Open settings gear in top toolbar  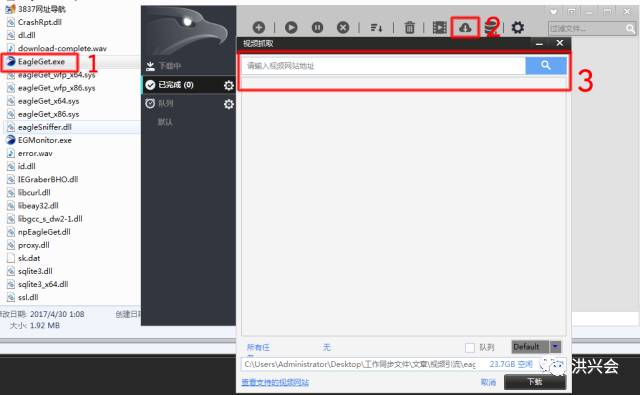coord(518,27)
